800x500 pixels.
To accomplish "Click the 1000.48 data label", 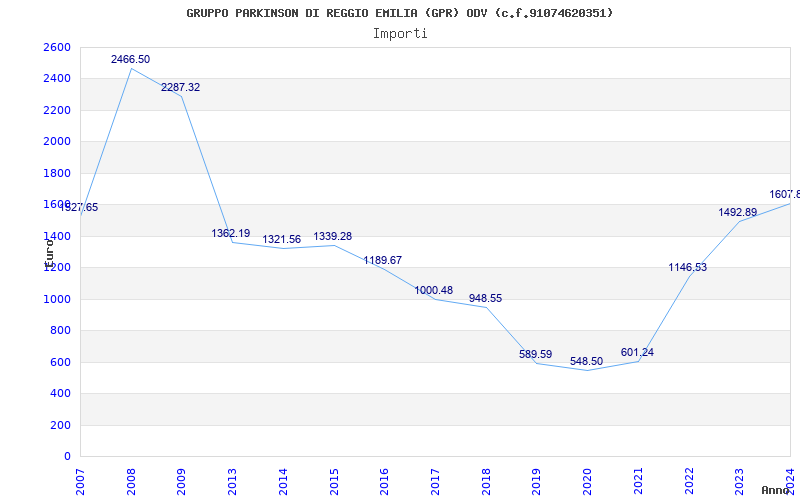I will click(434, 290).
